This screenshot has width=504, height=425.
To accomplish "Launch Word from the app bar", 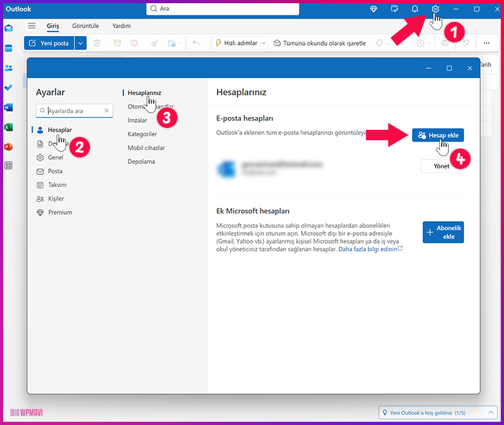I will click(9, 107).
